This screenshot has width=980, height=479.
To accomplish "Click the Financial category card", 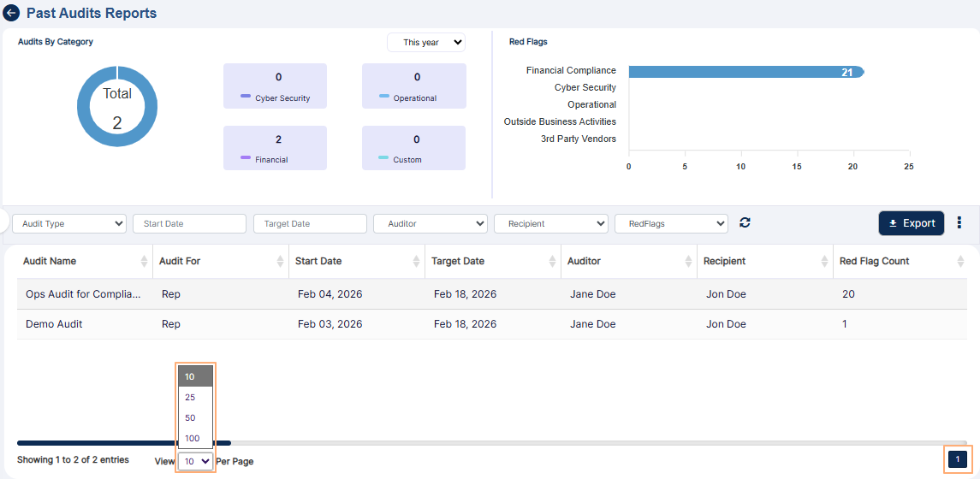I will pyautogui.click(x=275, y=148).
